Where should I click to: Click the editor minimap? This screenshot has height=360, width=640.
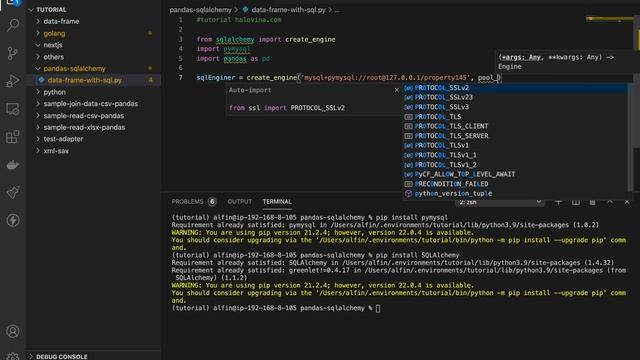coord(609,19)
